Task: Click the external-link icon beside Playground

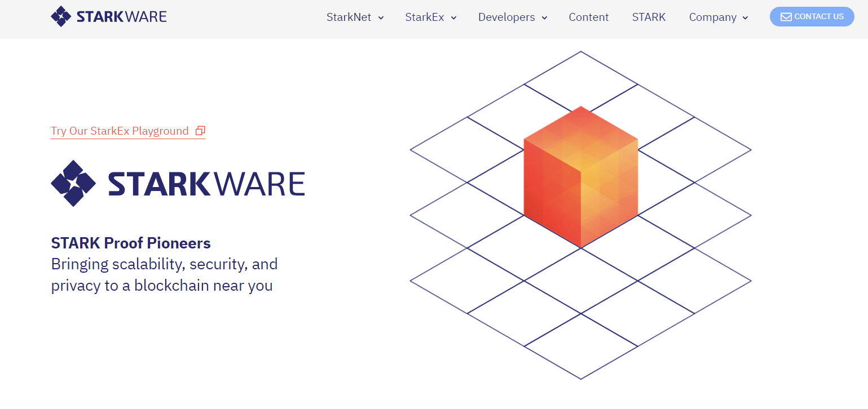Action: pyautogui.click(x=200, y=131)
